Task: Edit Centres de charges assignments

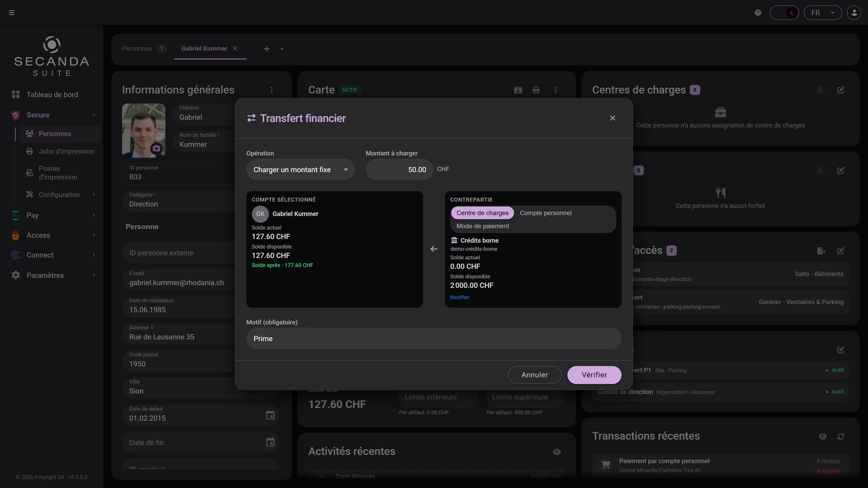Action: point(841,90)
